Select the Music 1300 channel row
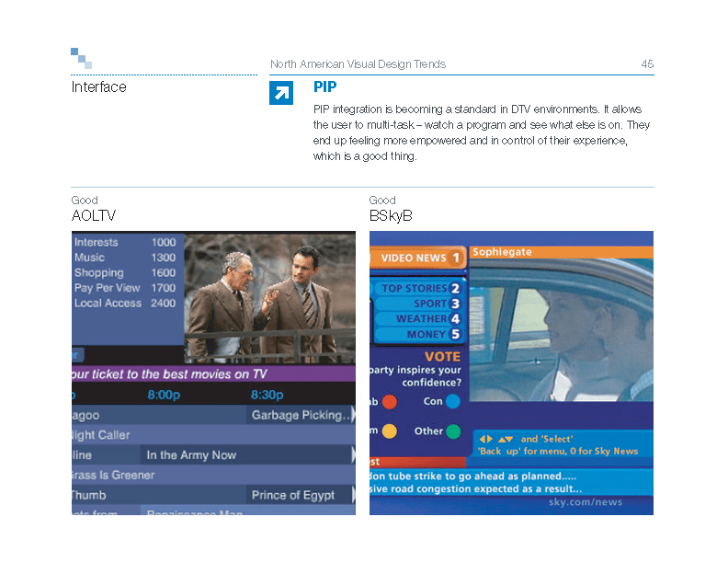 (x=125, y=258)
